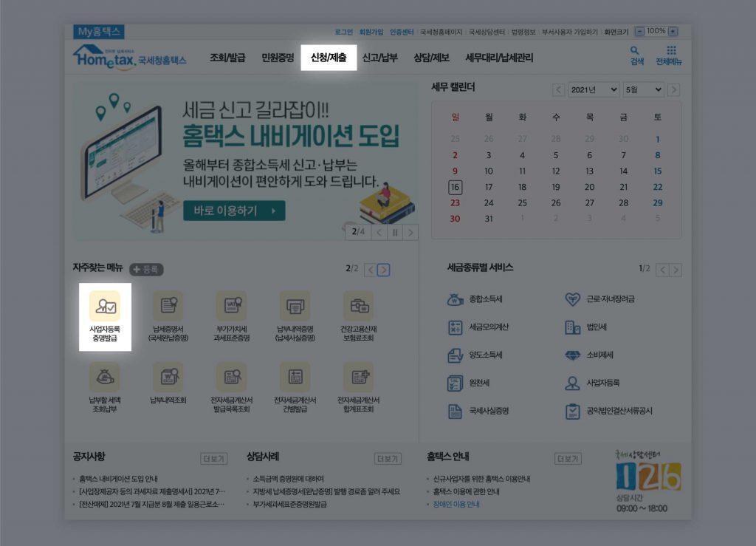Screen dimensions: 756x546
Task: Click 더보기 next to 공지사항
Action: [213, 459]
